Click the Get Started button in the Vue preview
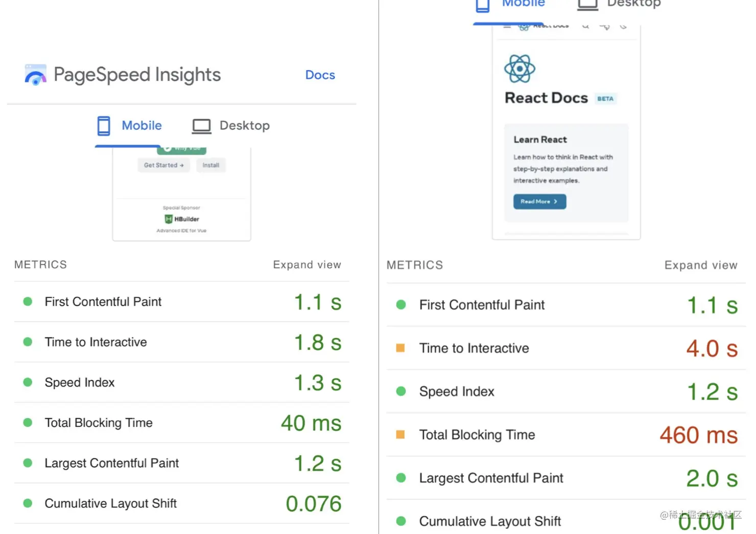Viewport: 756px width, 534px height. (x=163, y=165)
